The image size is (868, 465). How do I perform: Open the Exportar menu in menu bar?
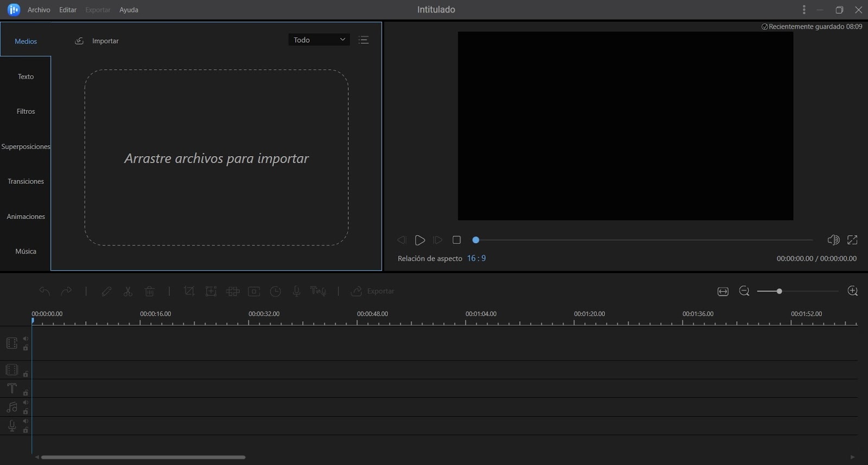click(98, 10)
